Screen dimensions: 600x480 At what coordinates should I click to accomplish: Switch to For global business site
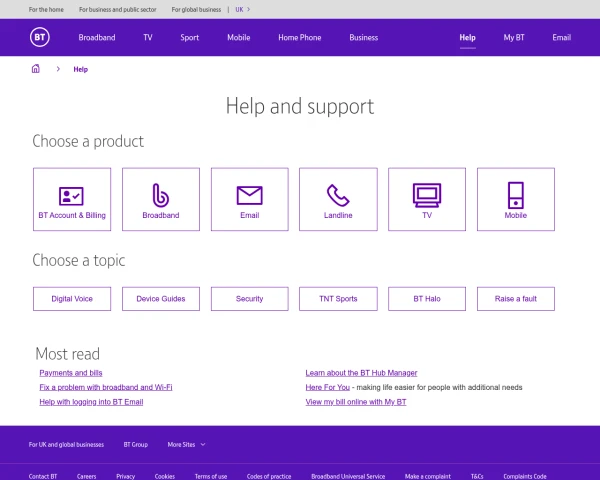[x=196, y=9]
